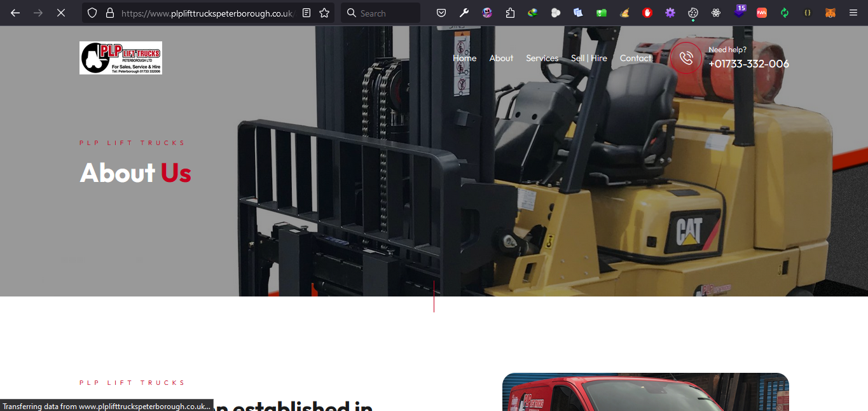Click the padlock site security icon
868x411 pixels.
click(x=110, y=13)
